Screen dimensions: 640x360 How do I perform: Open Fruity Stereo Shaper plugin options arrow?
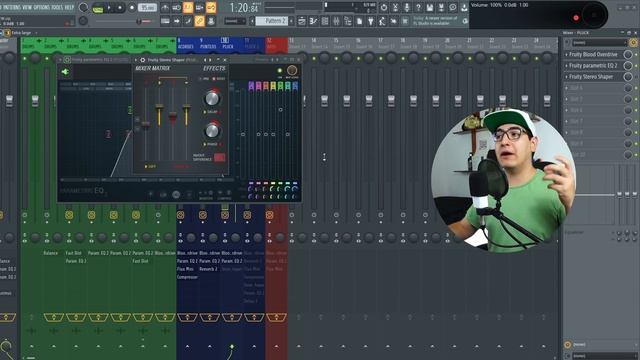point(136,60)
